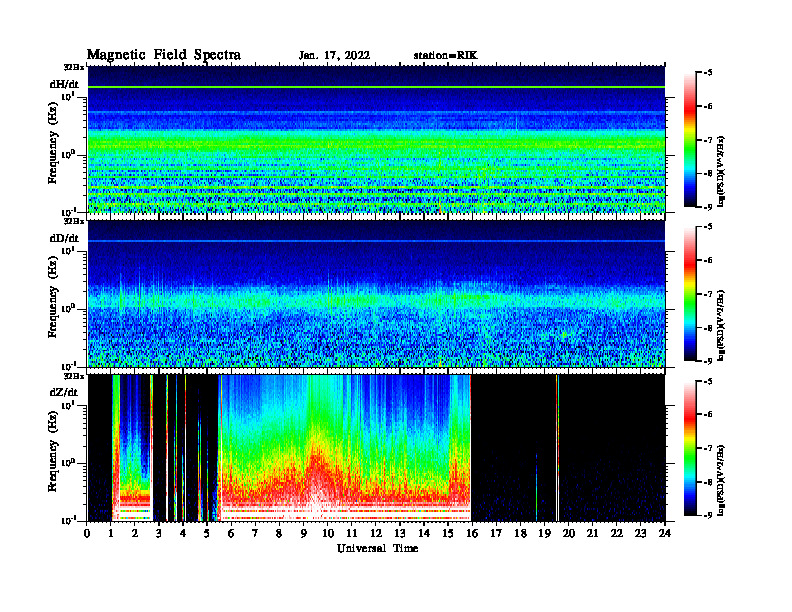Click hour tick label "10" on time axis
This screenshot has height=612, width=792.
point(328,533)
